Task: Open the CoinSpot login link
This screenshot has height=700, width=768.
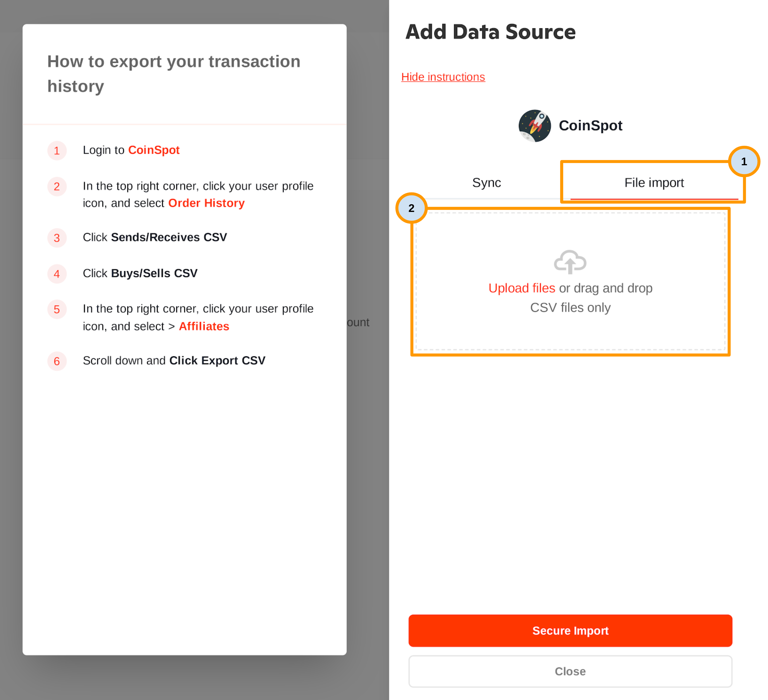Action: tap(153, 150)
